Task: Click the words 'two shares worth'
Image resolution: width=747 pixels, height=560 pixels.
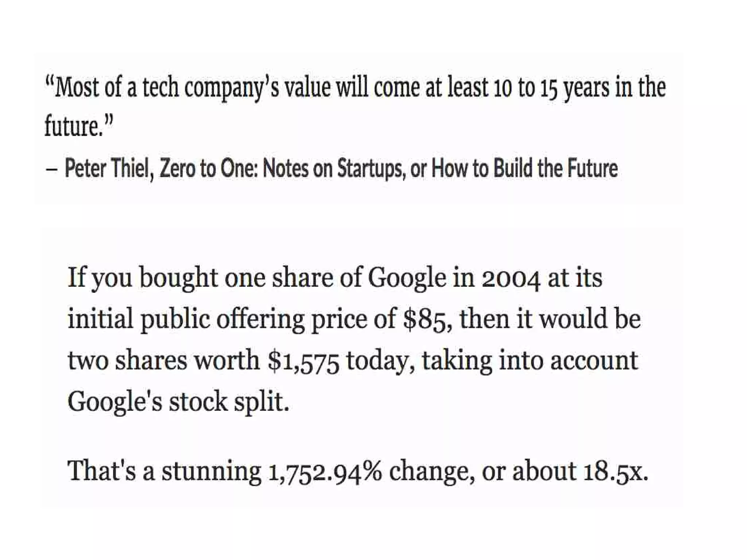Action: click(x=163, y=360)
